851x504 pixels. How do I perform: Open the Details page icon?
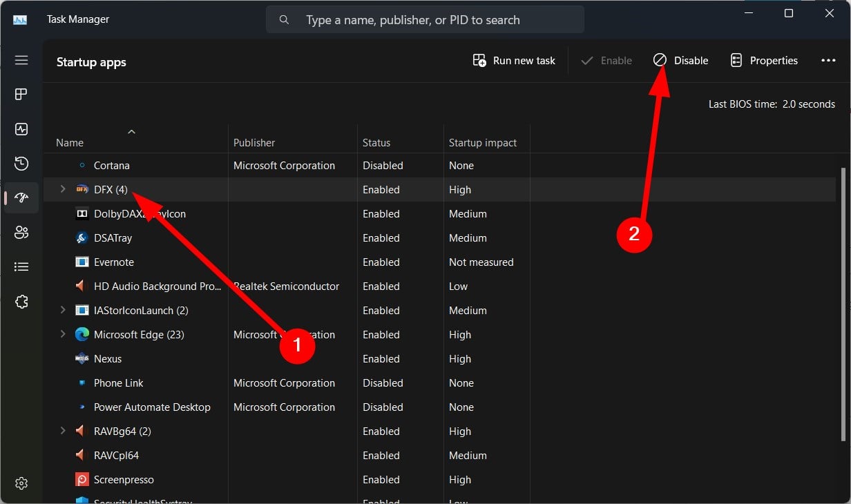pos(21,266)
